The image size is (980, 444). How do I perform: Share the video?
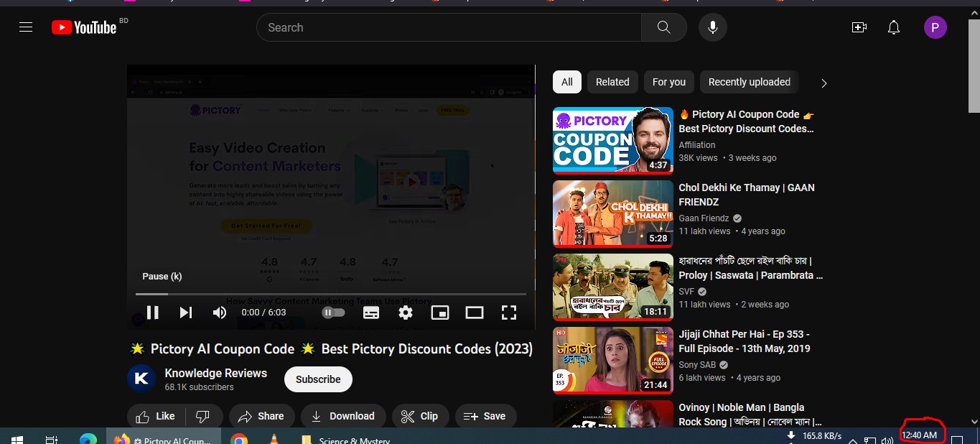click(x=261, y=416)
